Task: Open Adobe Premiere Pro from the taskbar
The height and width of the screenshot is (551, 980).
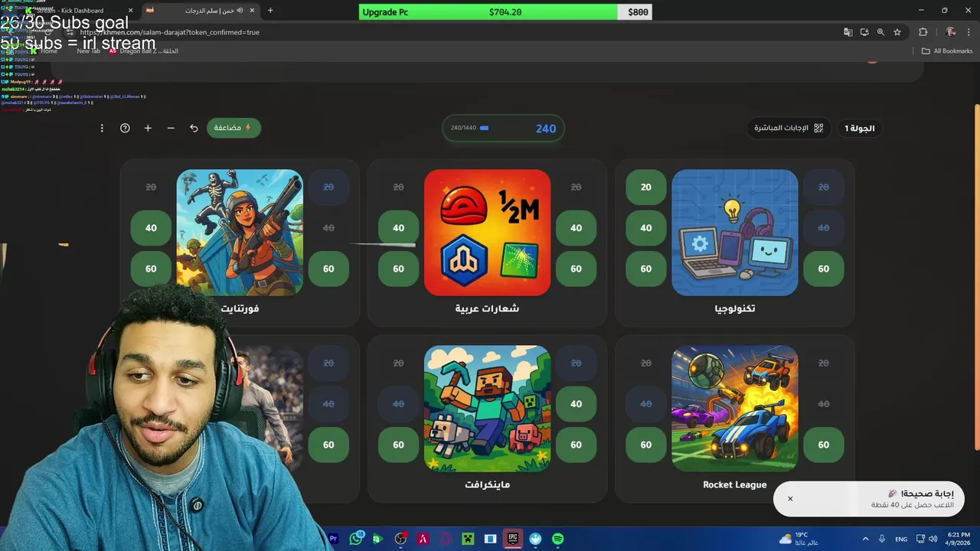Action: point(333,539)
